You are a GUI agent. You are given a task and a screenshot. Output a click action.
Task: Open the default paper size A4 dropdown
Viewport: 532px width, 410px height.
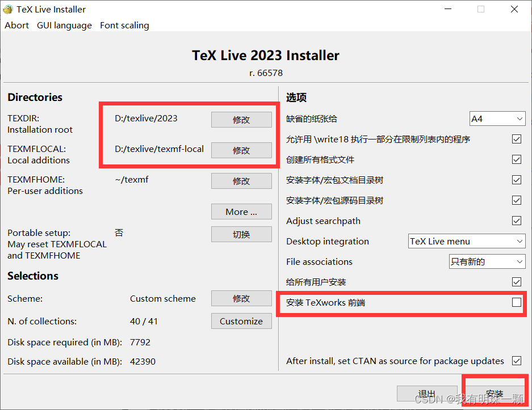click(497, 119)
